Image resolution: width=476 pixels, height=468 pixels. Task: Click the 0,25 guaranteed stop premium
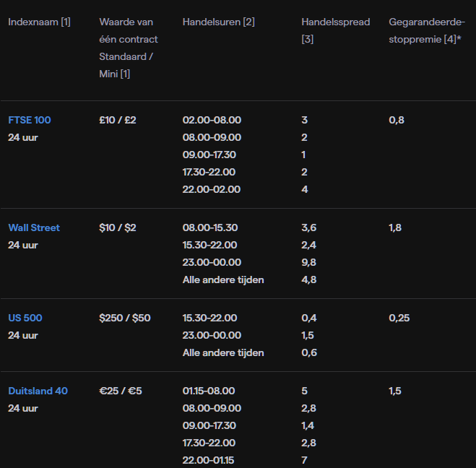400,318
